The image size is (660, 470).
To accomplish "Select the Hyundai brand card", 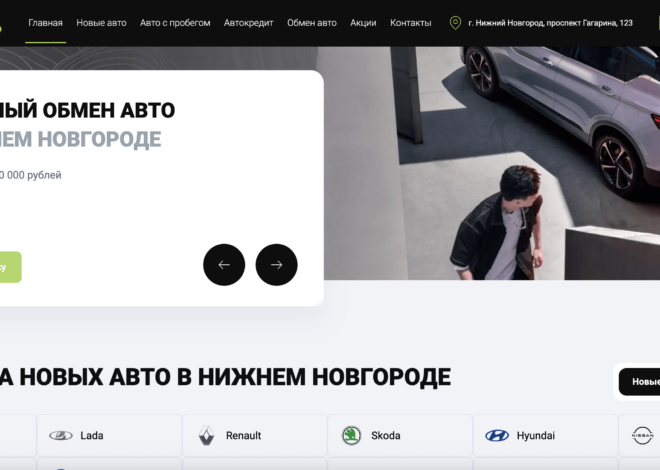I will (x=546, y=435).
